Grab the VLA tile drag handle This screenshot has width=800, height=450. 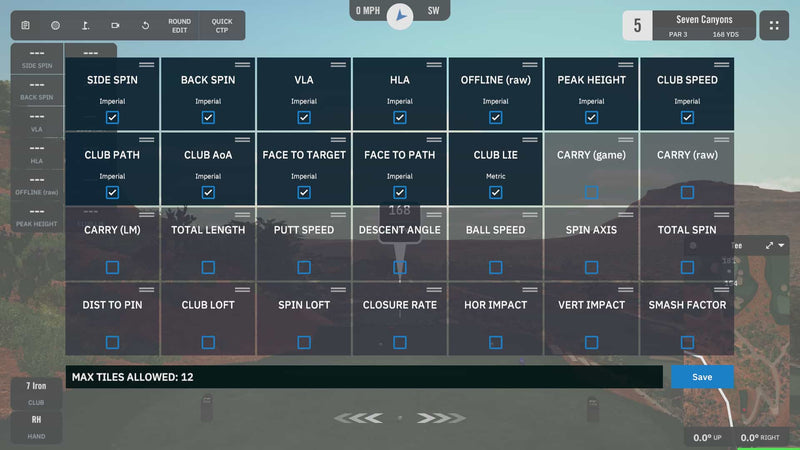338,65
